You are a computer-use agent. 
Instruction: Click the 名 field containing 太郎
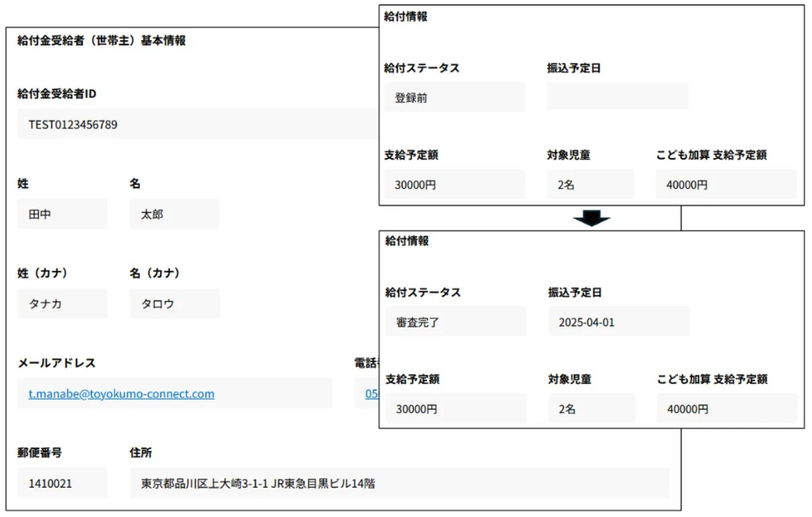(x=174, y=214)
